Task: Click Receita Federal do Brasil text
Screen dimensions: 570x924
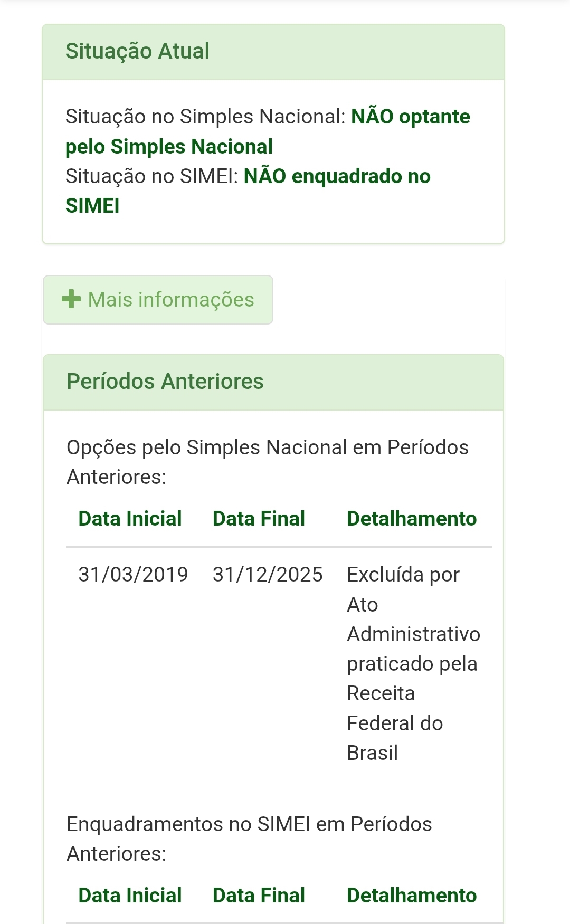Action: coord(395,723)
